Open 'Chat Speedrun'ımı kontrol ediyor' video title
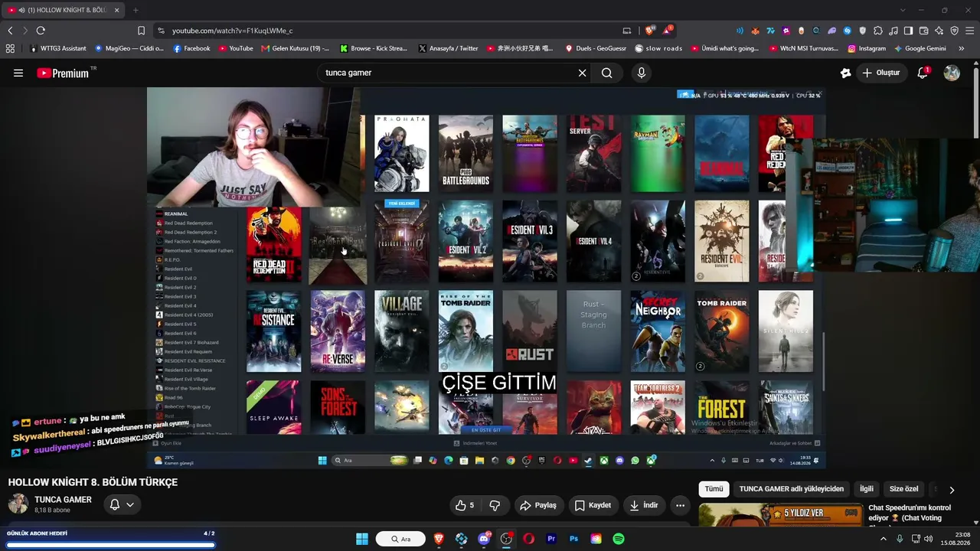Screen dimensions: 980x551 click(x=910, y=513)
